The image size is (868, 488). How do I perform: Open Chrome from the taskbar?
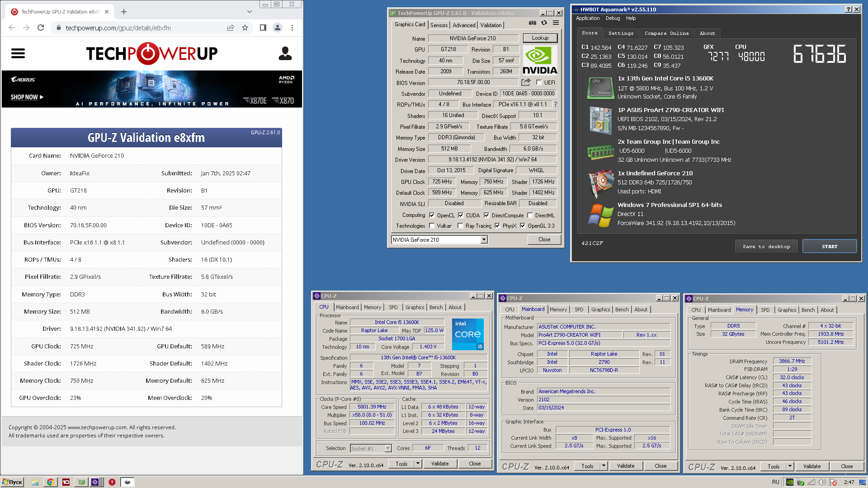click(x=50, y=482)
